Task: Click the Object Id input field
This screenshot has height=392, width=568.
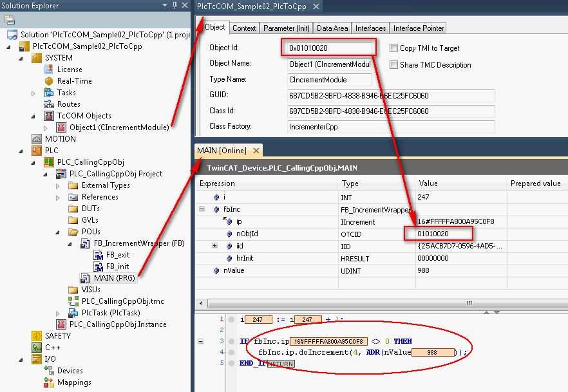Action: (x=330, y=48)
